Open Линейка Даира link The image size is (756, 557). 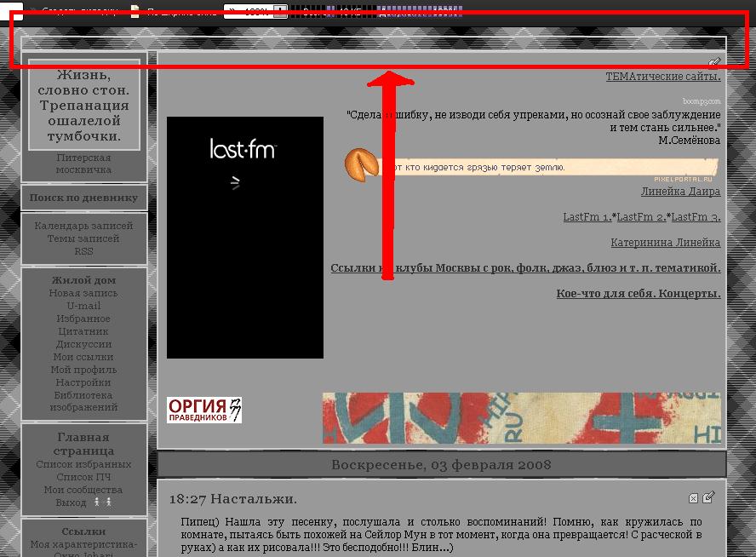tap(680, 192)
